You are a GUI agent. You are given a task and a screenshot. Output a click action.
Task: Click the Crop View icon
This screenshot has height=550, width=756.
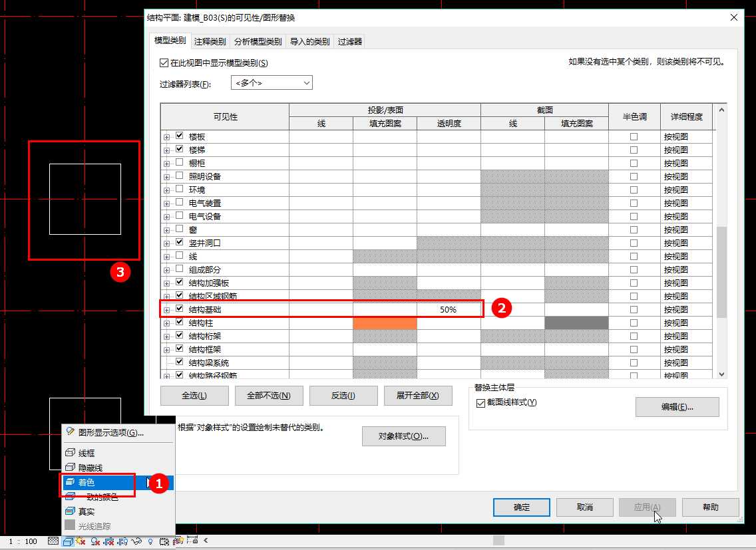click(x=109, y=541)
